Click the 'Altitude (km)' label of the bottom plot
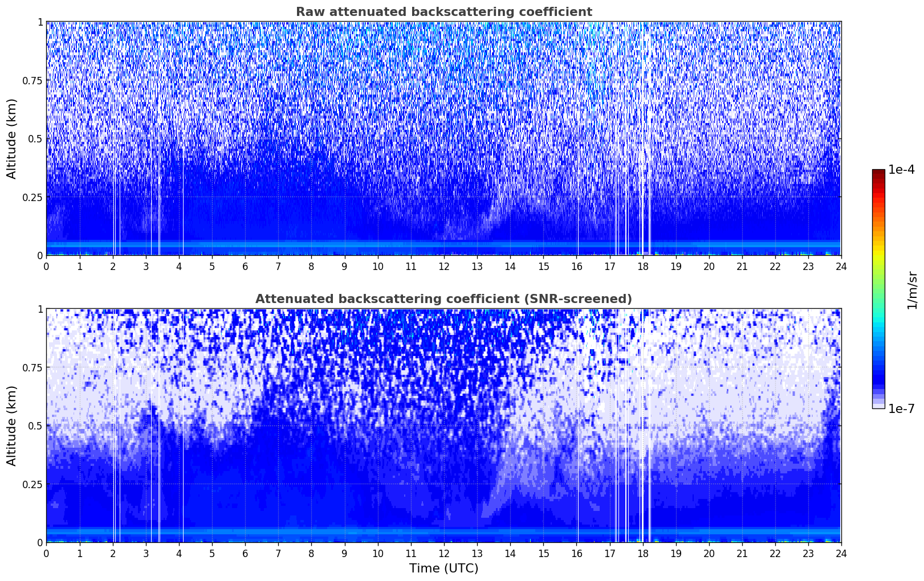This screenshot has height=581, width=924. pos(12,425)
